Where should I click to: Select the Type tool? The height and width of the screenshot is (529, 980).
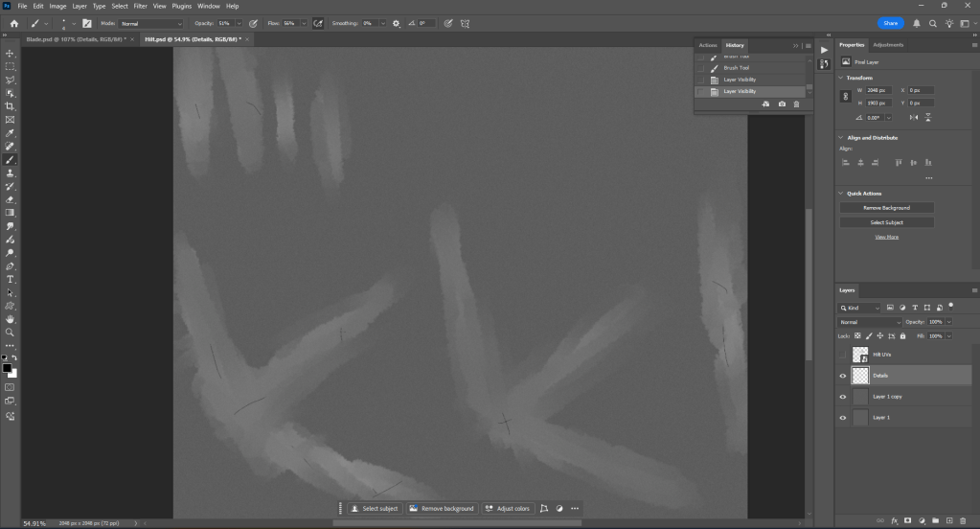coord(11,279)
